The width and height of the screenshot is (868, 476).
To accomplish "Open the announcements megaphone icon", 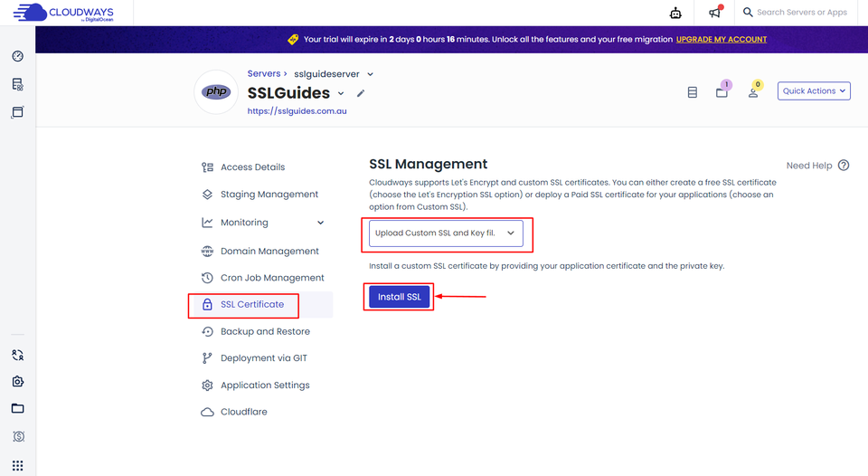I will pos(715,13).
